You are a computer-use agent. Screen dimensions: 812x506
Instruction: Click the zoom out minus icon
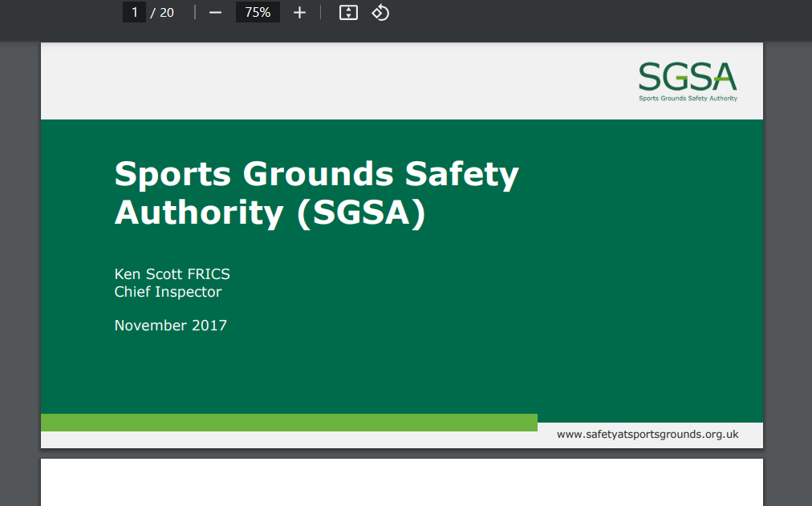pos(215,12)
